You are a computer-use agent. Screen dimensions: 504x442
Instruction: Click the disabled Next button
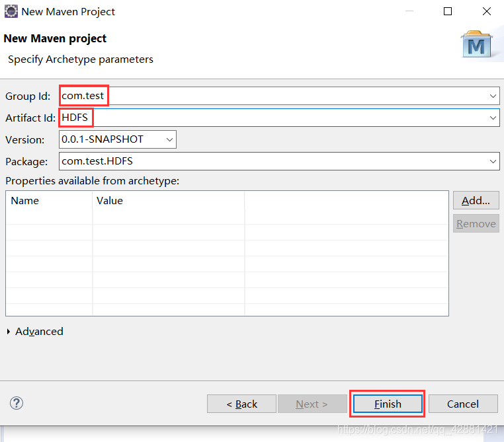[312, 404]
